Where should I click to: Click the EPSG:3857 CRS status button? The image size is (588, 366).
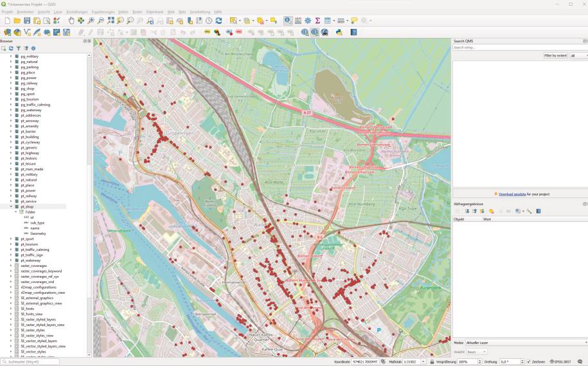(x=560, y=362)
